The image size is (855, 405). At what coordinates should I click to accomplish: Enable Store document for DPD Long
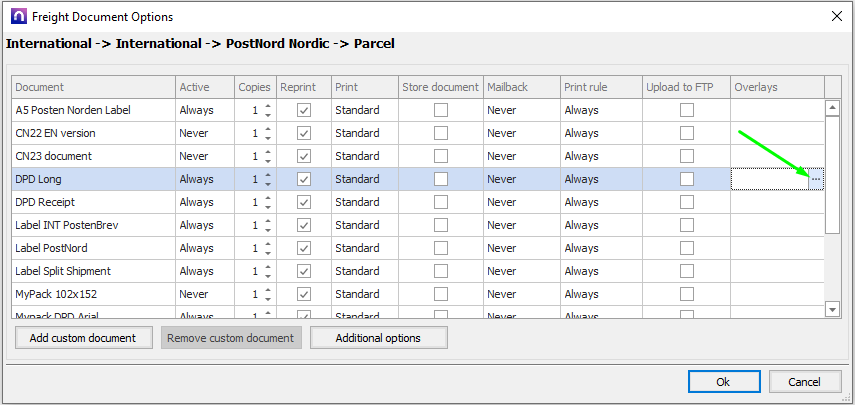[440, 179]
